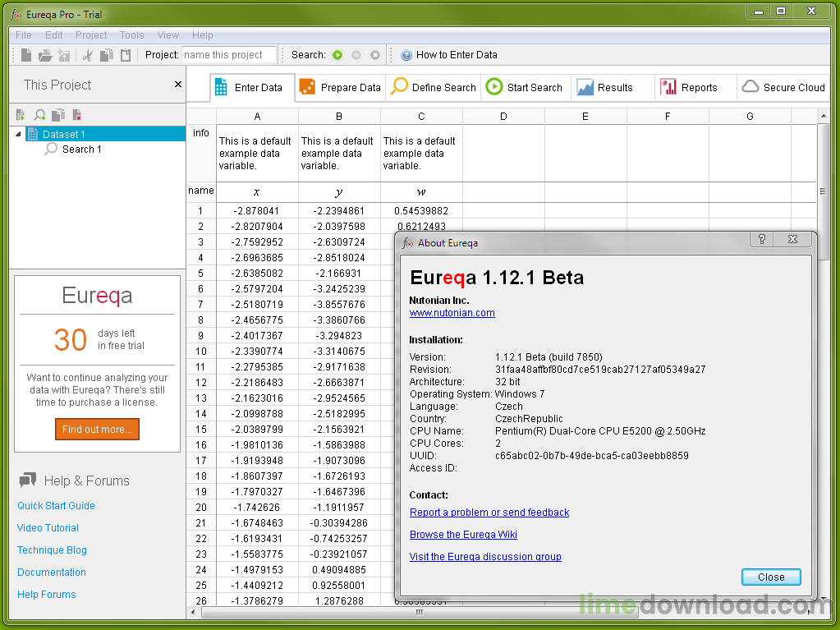The width and height of the screenshot is (840, 630).
Task: Click the Cut scissors icon
Action: click(x=88, y=55)
